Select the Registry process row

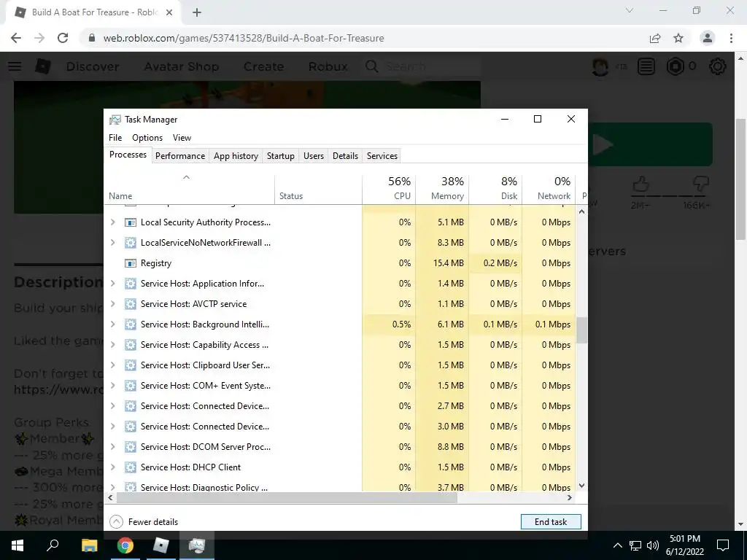(x=340, y=263)
